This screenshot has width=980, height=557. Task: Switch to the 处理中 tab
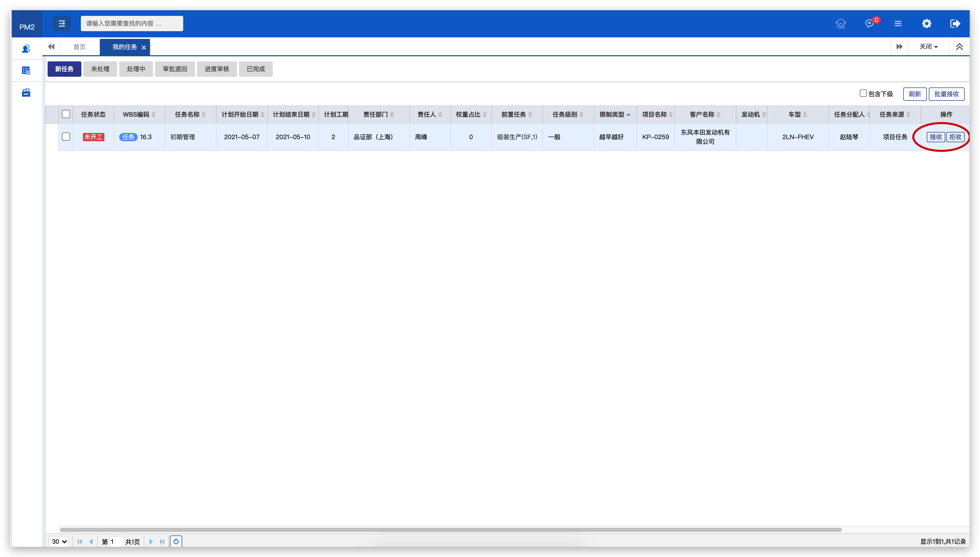(x=136, y=69)
